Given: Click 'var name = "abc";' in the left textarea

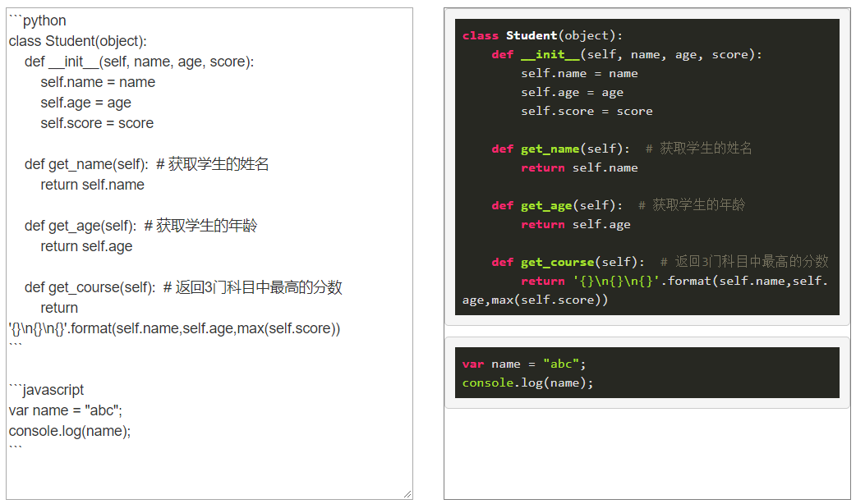Looking at the screenshot, I should click(66, 410).
